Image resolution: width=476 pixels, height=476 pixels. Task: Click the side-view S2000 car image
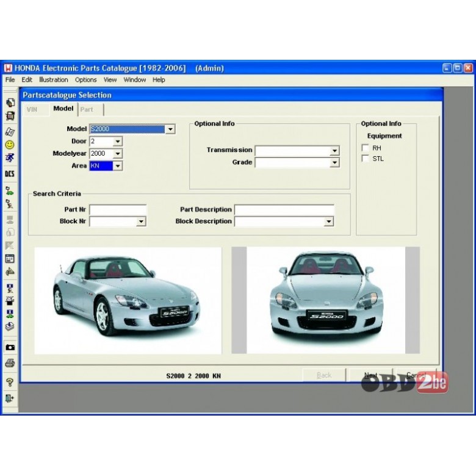tap(128, 300)
